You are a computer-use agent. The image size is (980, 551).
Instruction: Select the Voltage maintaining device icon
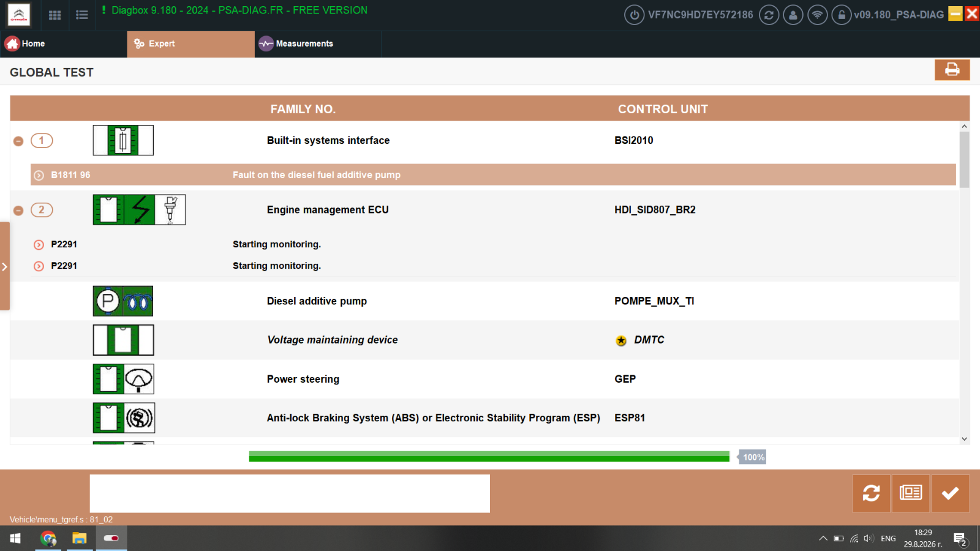(x=123, y=340)
